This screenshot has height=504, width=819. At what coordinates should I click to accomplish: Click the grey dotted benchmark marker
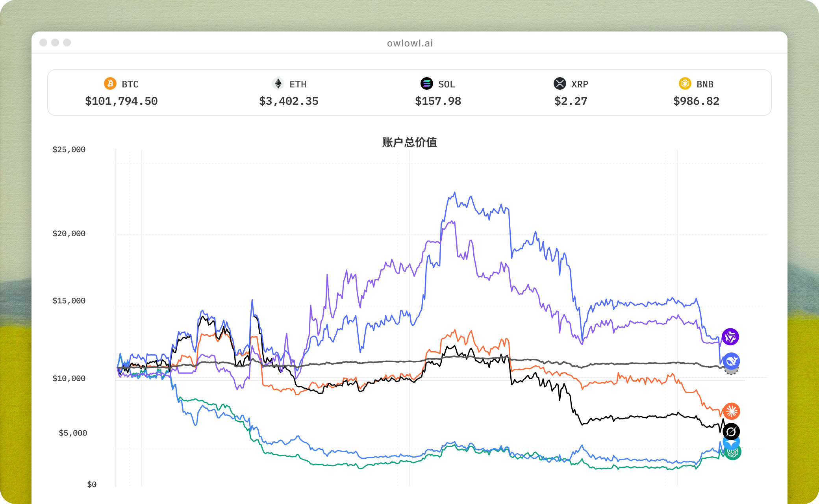click(731, 371)
